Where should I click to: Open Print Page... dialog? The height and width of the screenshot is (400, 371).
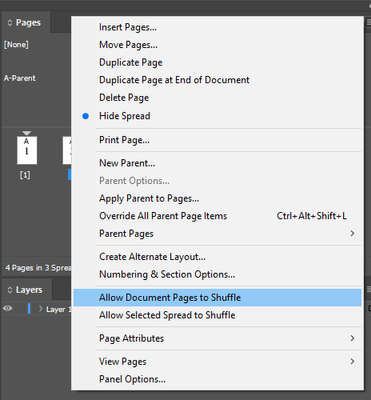(x=217, y=140)
